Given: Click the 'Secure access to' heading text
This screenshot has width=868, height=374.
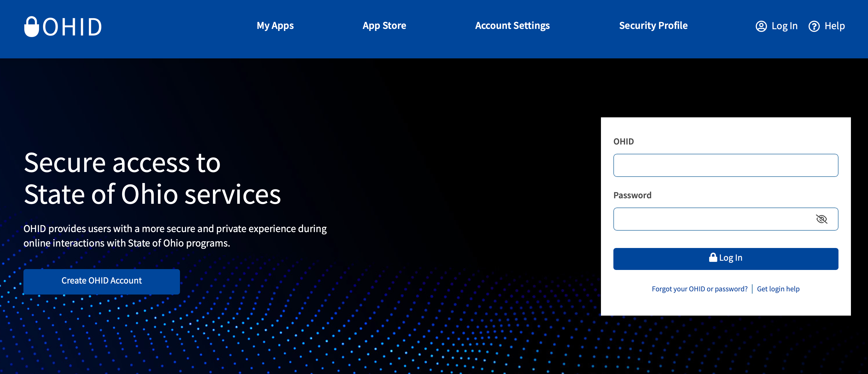Looking at the screenshot, I should point(122,163).
